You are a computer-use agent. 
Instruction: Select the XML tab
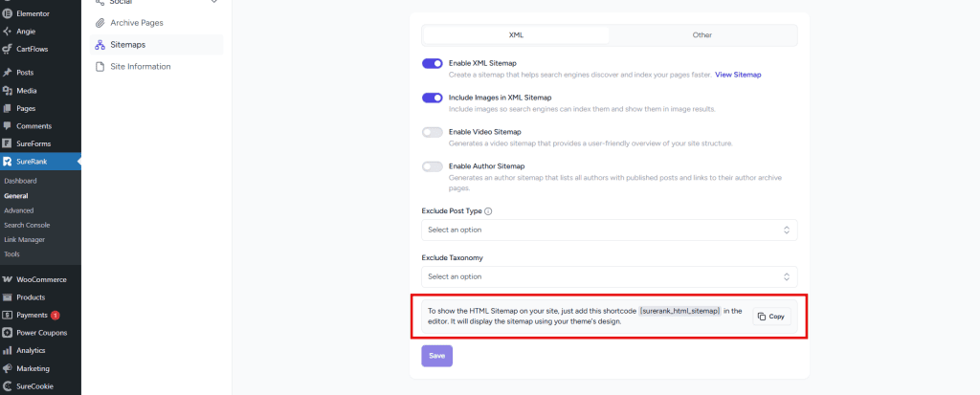tap(516, 35)
